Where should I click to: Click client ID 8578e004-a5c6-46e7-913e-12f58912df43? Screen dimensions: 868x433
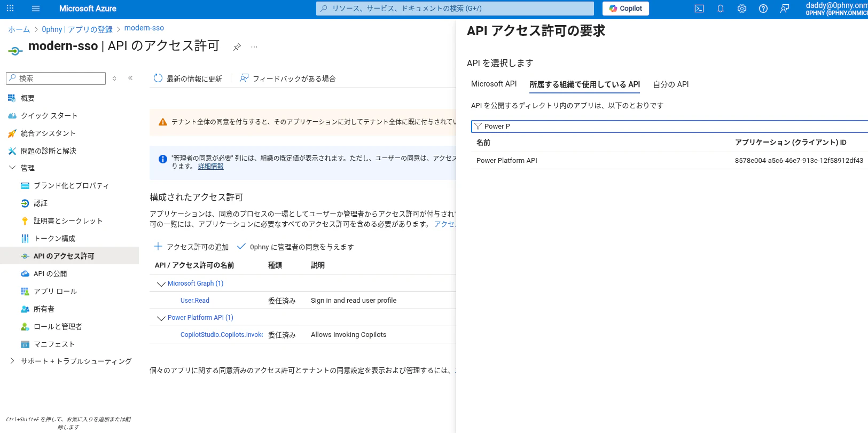point(799,160)
